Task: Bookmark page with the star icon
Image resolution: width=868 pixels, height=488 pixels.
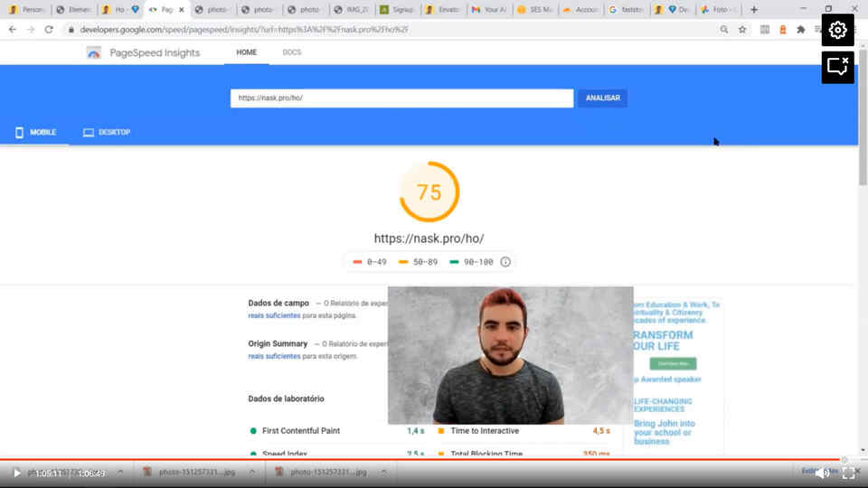Action: [x=742, y=29]
